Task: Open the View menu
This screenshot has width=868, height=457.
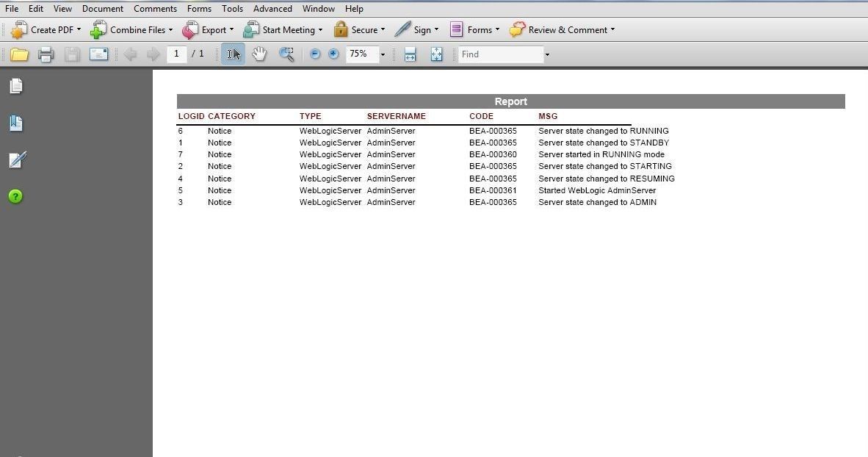Action: coord(62,9)
